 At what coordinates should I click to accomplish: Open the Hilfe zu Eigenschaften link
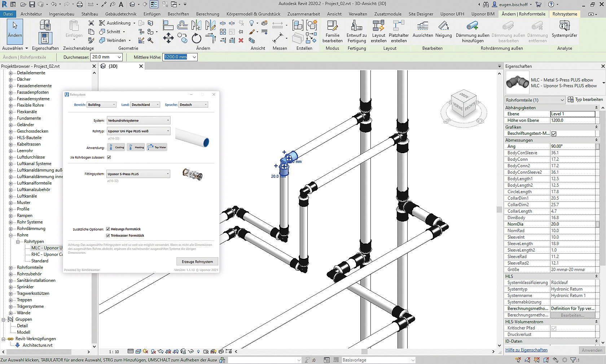526,350
